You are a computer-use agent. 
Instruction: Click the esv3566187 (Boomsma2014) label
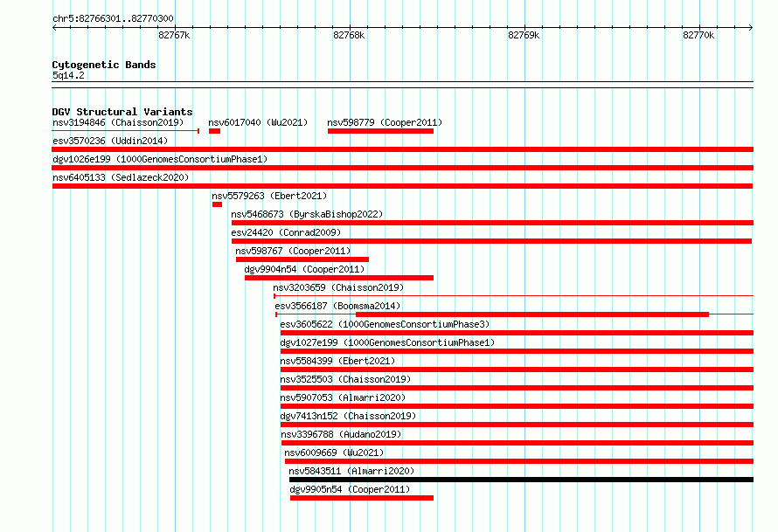tap(337, 306)
